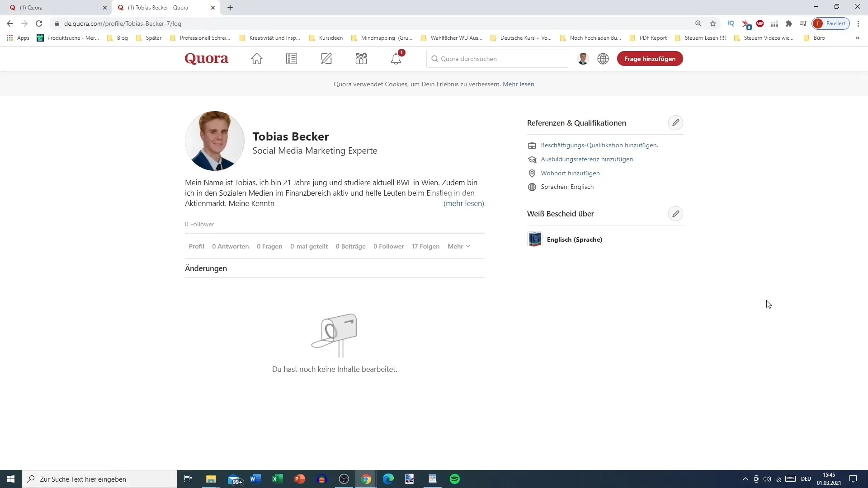
Task: Reload the page with the browser refresh icon
Action: [39, 23]
